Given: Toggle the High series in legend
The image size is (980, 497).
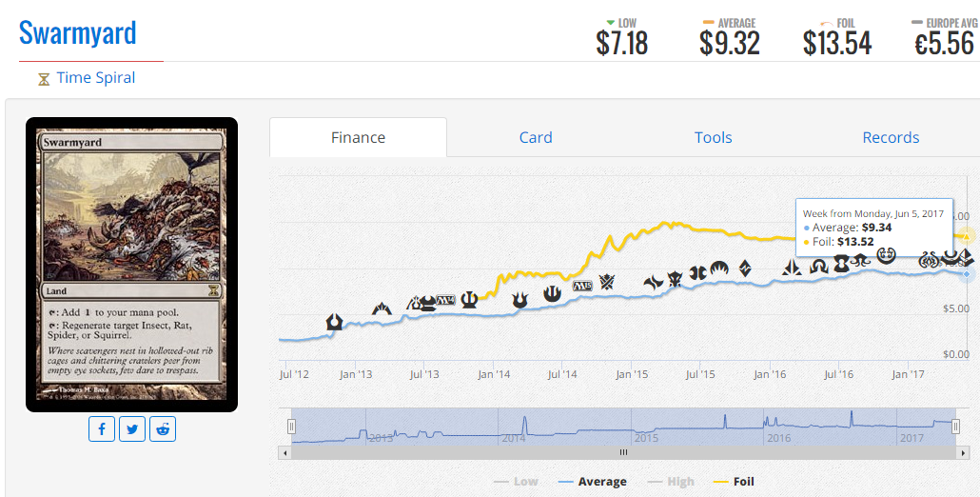Looking at the screenshot, I should [671, 482].
